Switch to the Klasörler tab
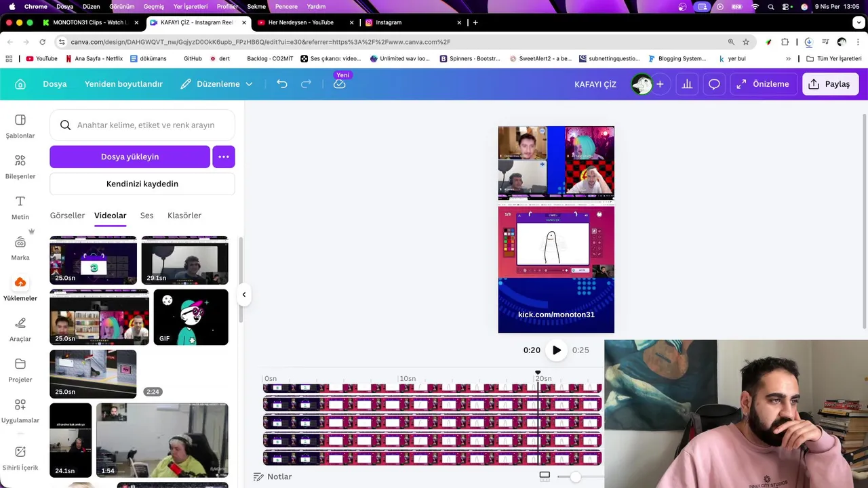 tap(184, 216)
